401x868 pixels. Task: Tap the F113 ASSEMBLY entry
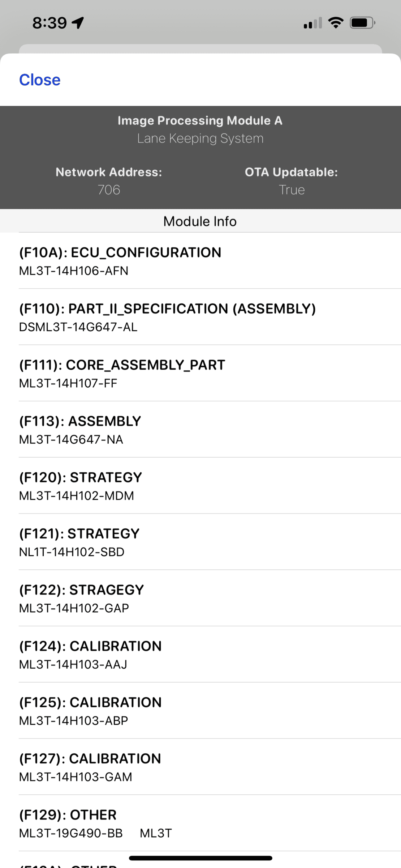[x=200, y=430]
